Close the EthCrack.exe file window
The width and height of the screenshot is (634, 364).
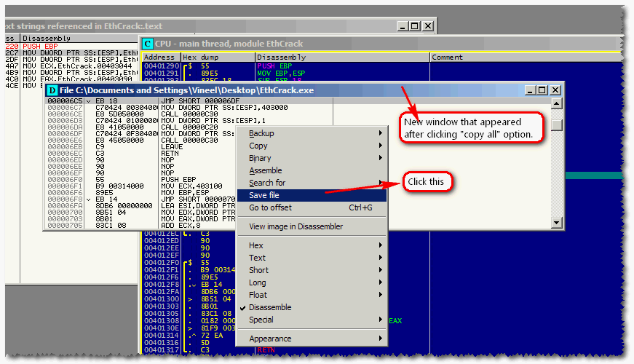(555, 90)
